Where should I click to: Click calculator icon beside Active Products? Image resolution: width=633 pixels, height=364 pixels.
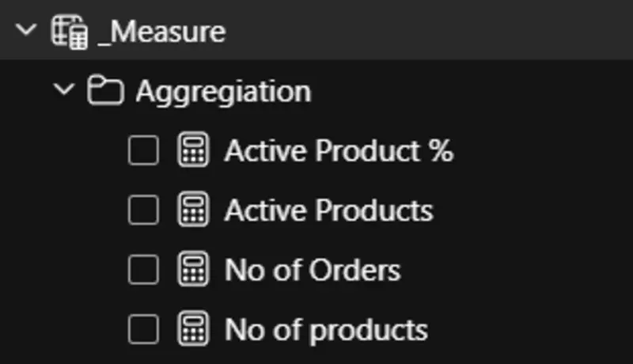pyautogui.click(x=193, y=210)
